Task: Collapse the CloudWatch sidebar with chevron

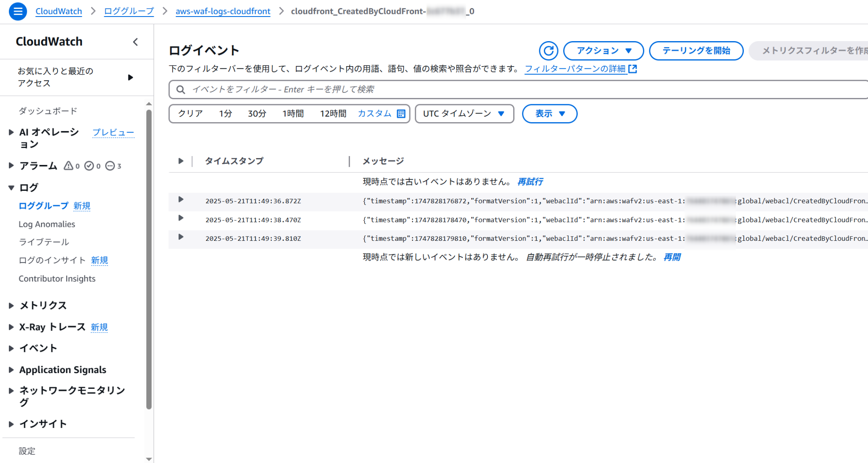Action: coord(136,42)
